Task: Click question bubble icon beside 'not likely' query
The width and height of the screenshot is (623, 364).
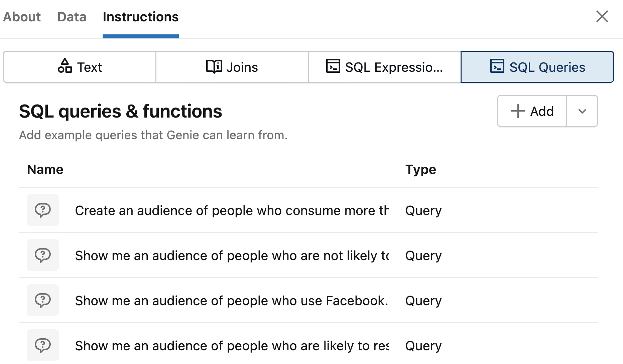Action: [43, 255]
